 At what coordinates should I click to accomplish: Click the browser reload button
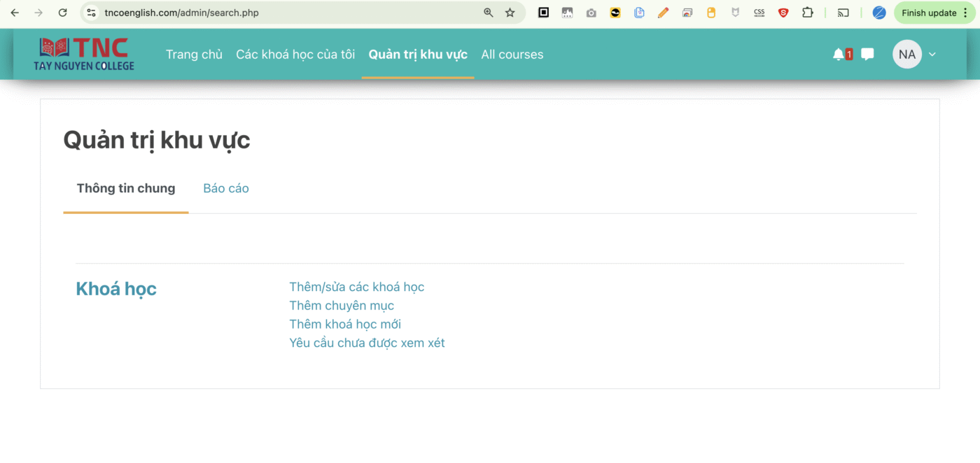click(x=62, y=13)
